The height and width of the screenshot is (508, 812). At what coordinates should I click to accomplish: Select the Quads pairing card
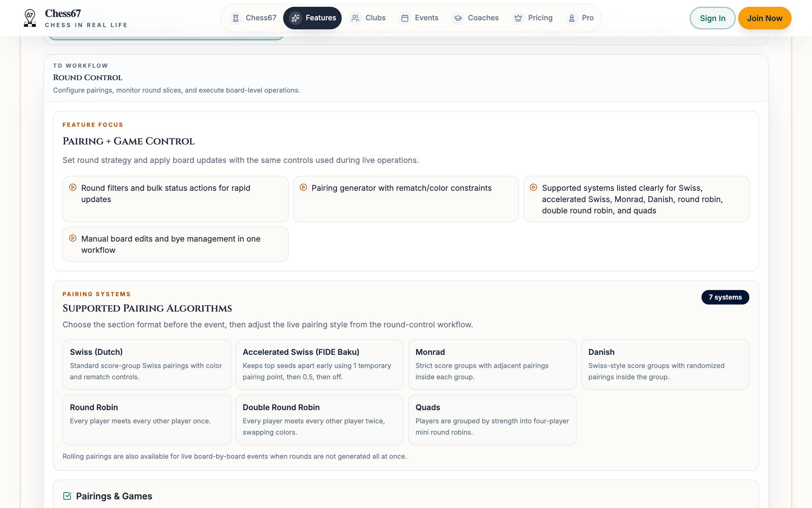tap(492, 420)
